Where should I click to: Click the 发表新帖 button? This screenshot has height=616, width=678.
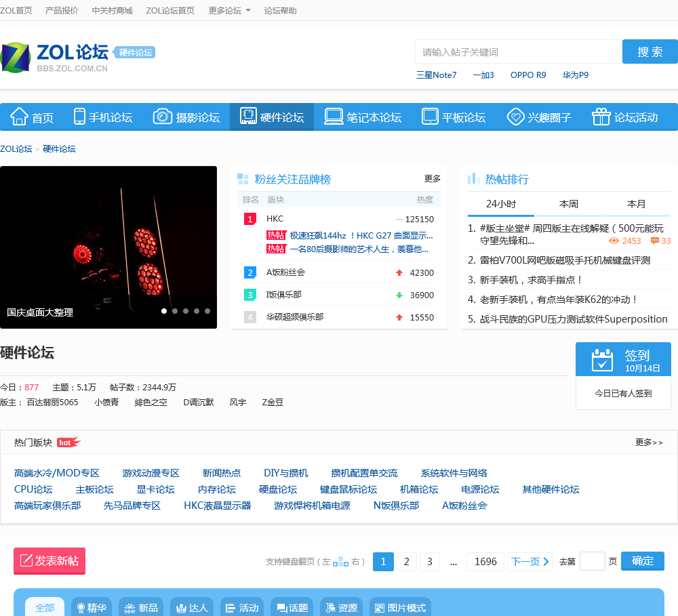click(x=49, y=560)
